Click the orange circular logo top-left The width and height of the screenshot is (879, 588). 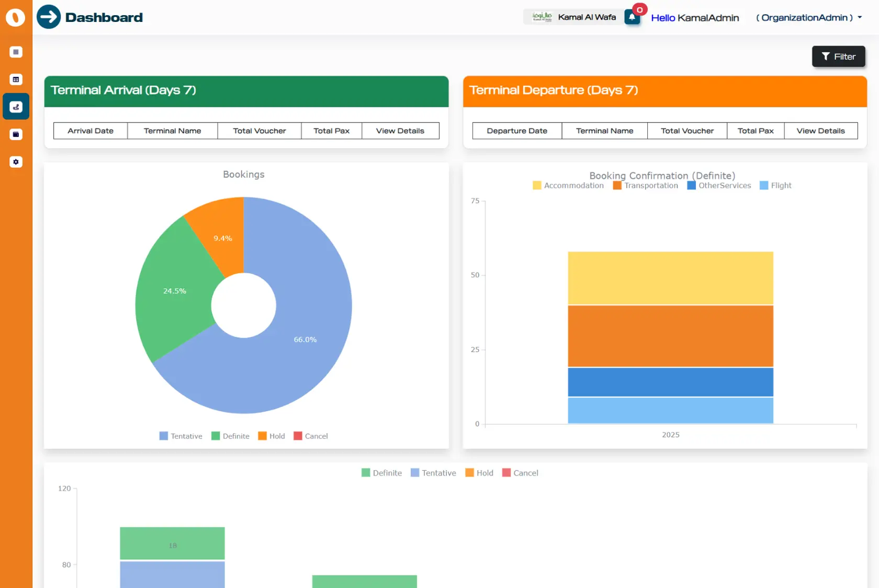16,17
